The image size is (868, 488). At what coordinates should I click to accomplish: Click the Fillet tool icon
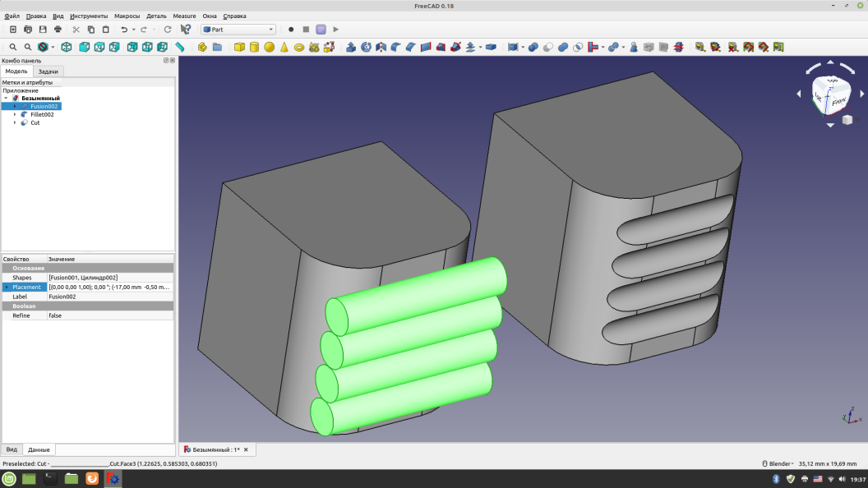[x=396, y=47]
